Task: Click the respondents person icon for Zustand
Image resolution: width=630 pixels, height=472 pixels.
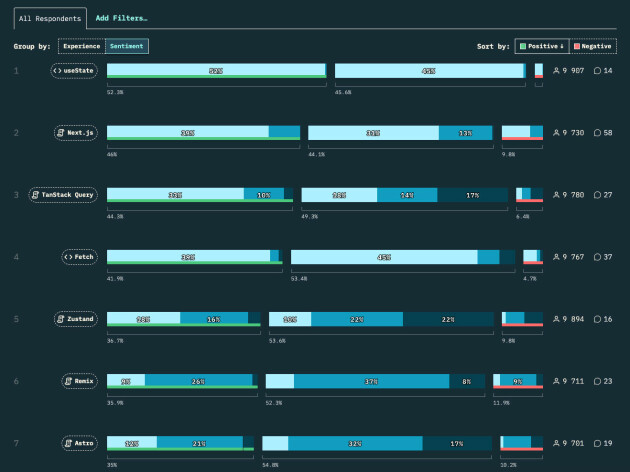Action: 556,319
